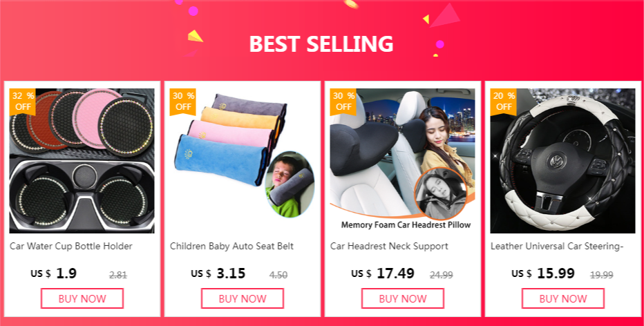
Task: Open the seat belt pillow product image
Action: tap(243, 161)
